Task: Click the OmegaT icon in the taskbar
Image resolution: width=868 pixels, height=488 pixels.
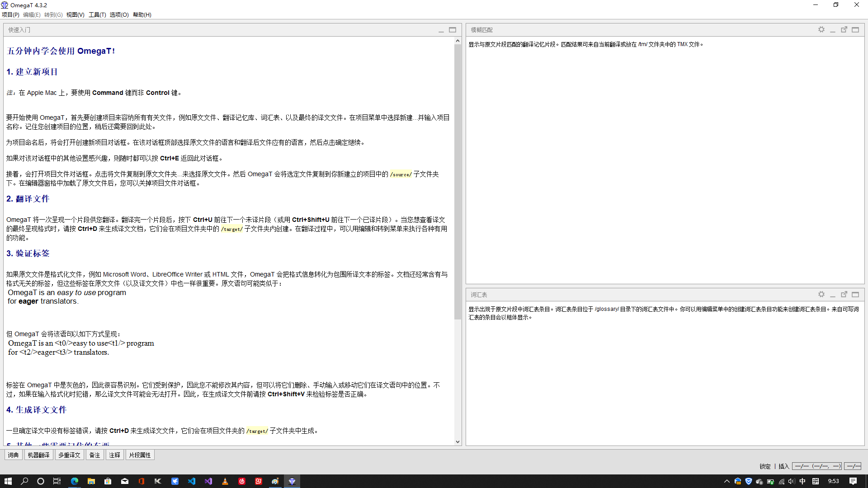Action: [292, 481]
